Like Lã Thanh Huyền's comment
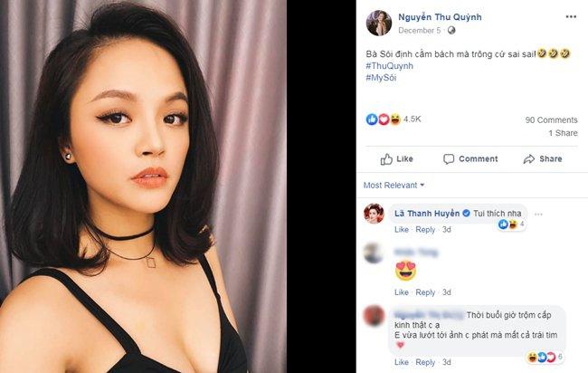 pos(401,230)
